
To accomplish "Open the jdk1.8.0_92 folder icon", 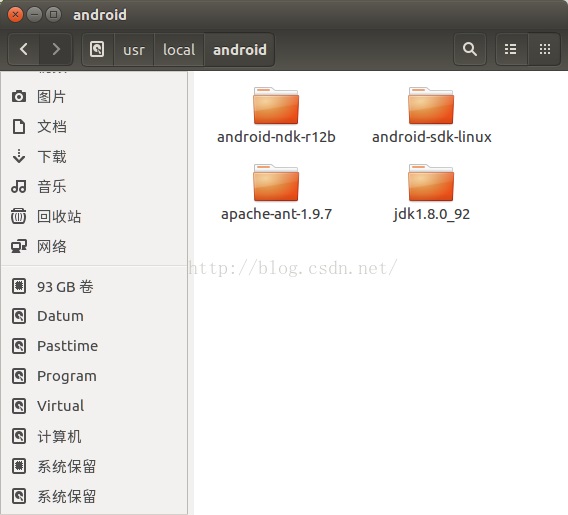I will pos(431,183).
